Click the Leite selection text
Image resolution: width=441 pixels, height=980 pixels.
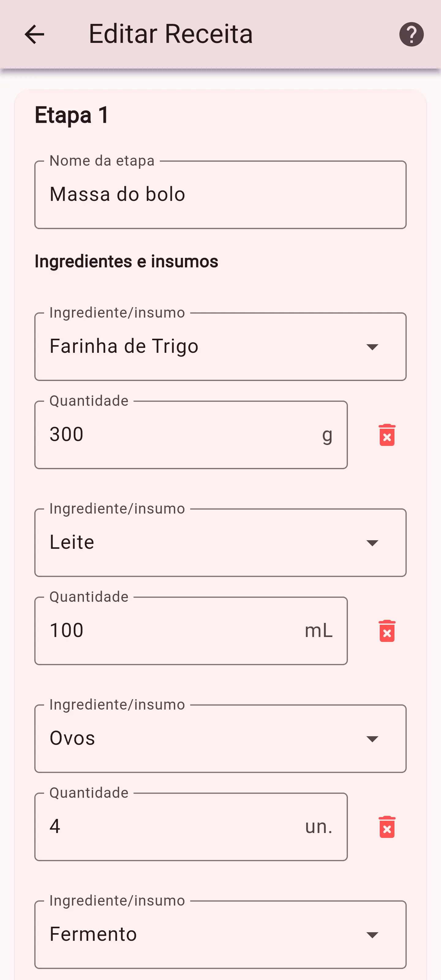[72, 542]
